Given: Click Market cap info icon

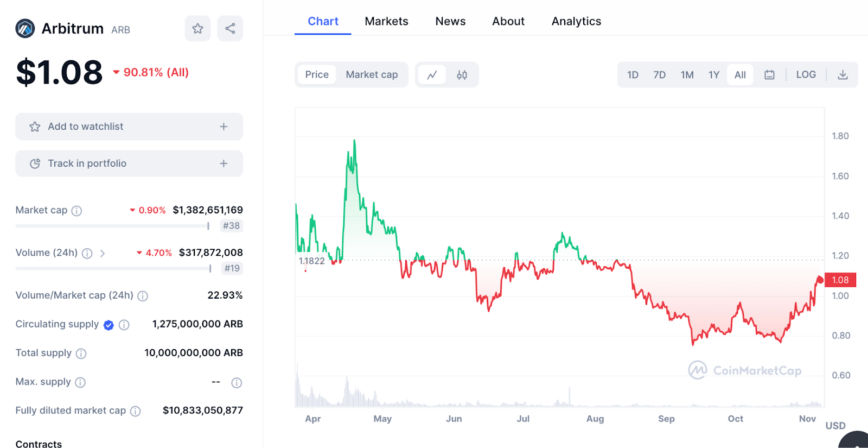Looking at the screenshot, I should pos(77,211).
